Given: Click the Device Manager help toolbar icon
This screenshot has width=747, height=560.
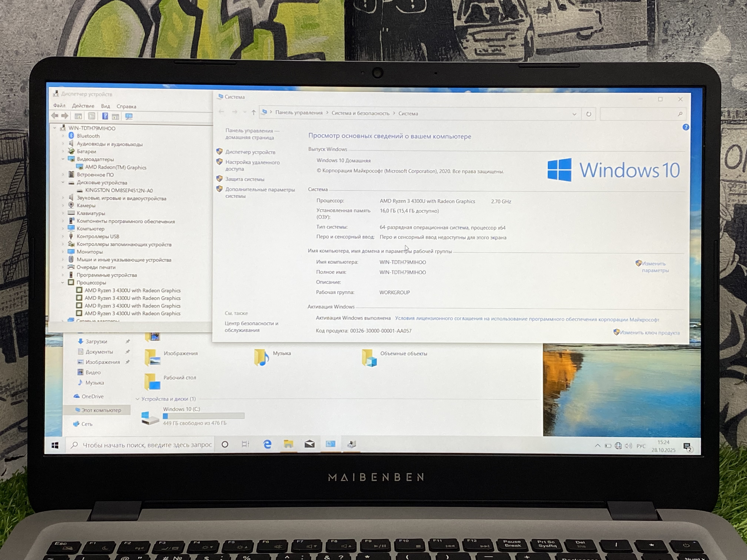Looking at the screenshot, I should [105, 116].
